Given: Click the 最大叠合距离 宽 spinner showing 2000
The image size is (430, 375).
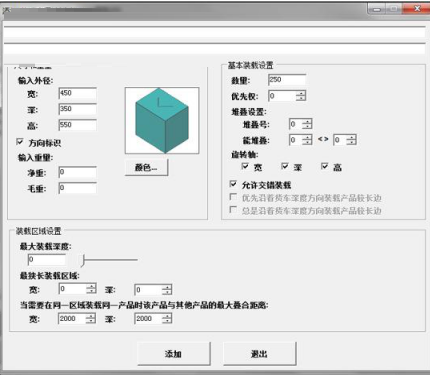Looking at the screenshot, I should [77, 319].
